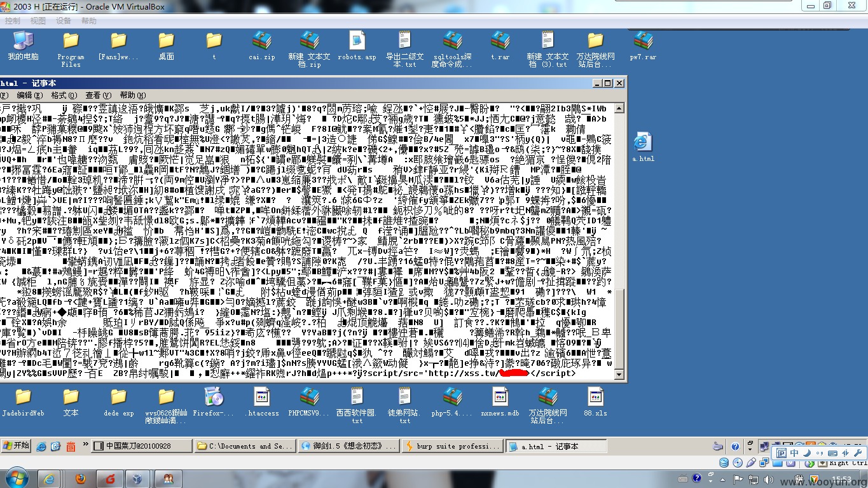The width and height of the screenshot is (868, 488).
Task: Open VirtualBox 视图 menu
Action: 38,21
